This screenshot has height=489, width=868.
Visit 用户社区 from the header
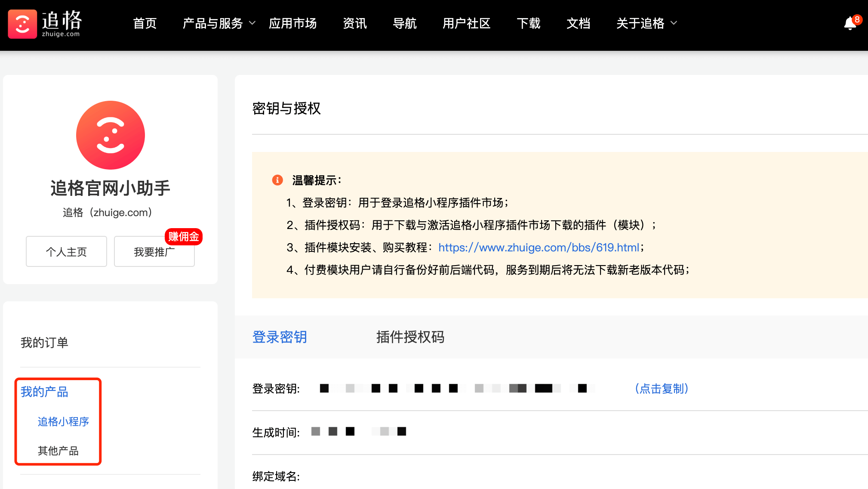[x=467, y=23]
